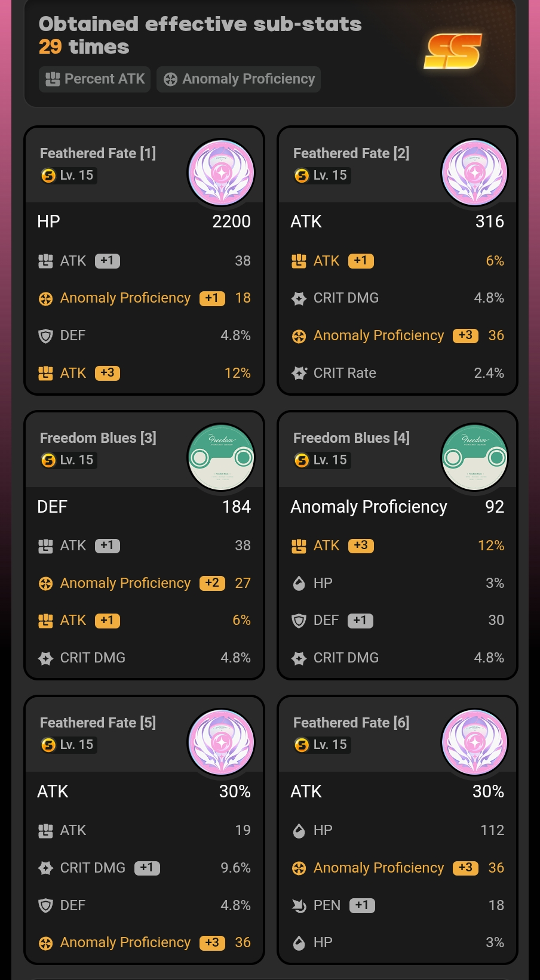Click the Freedom Blues [3] disc image
The height and width of the screenshot is (980, 540).
tap(221, 458)
